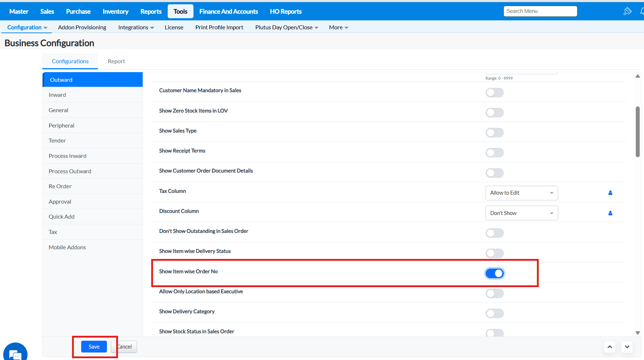Click the vertical scrollbar thumb
This screenshot has height=360, width=644.
click(x=638, y=131)
